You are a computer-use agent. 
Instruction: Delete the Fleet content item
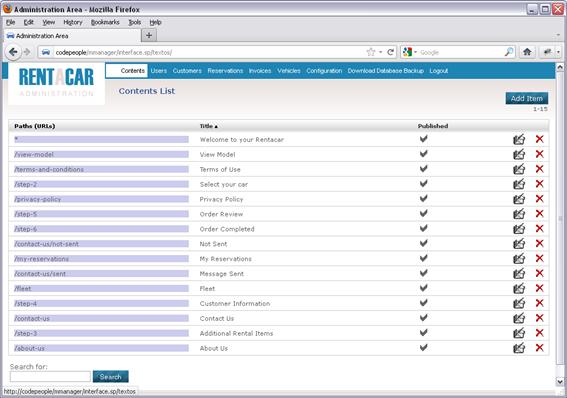[540, 288]
